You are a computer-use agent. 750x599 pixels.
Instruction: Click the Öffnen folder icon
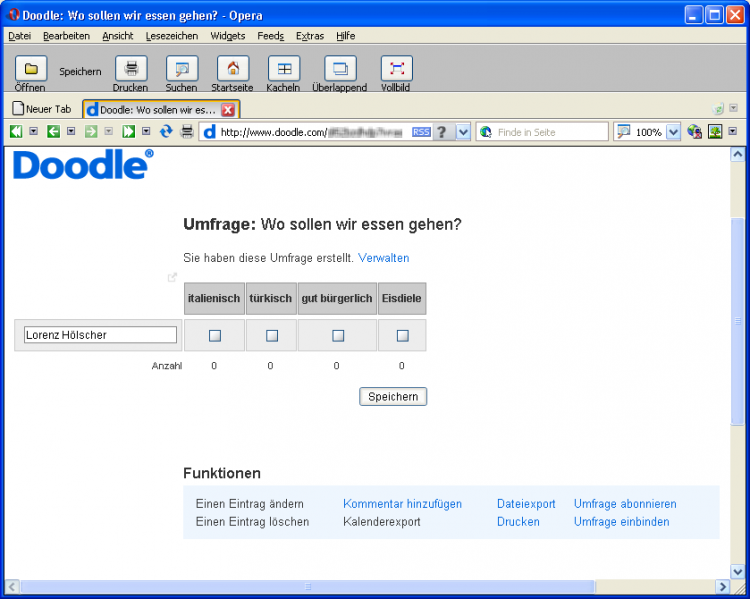coord(31,68)
